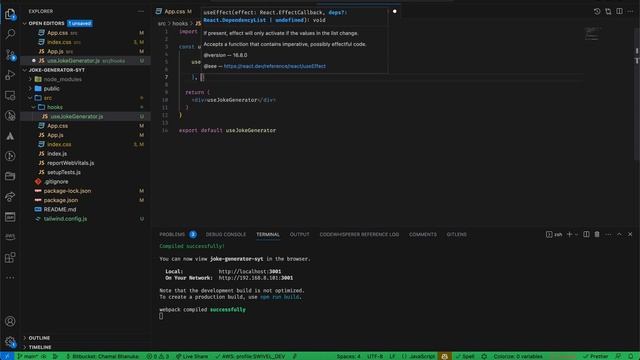Show errors and warnings in status bar
Screen dimensions: 640x360
pos(158,356)
